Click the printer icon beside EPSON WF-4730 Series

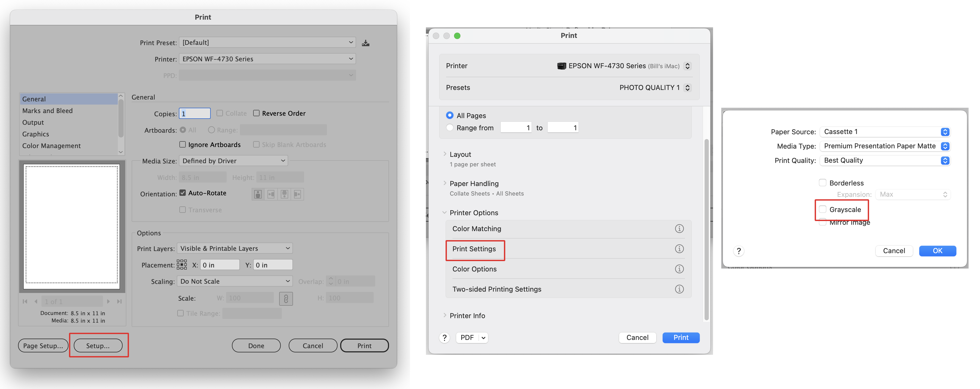point(561,65)
